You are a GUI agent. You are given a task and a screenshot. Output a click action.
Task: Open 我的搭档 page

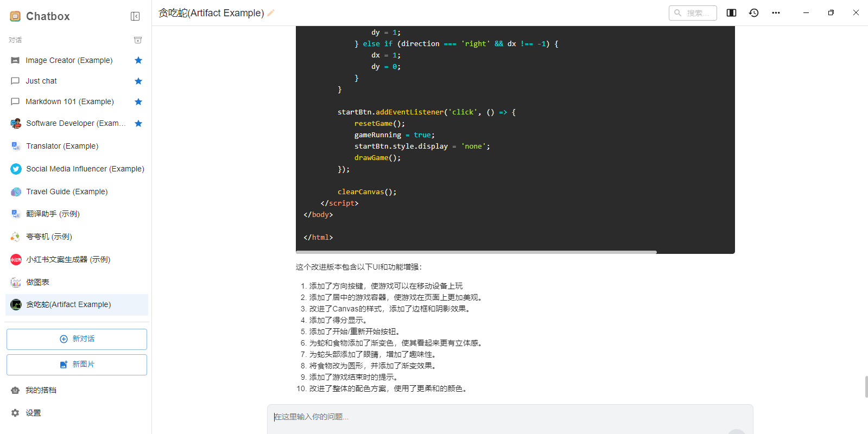41,390
